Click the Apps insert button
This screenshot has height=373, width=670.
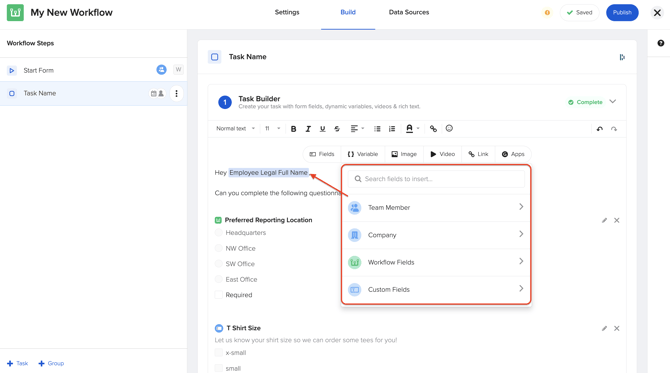[x=513, y=154]
